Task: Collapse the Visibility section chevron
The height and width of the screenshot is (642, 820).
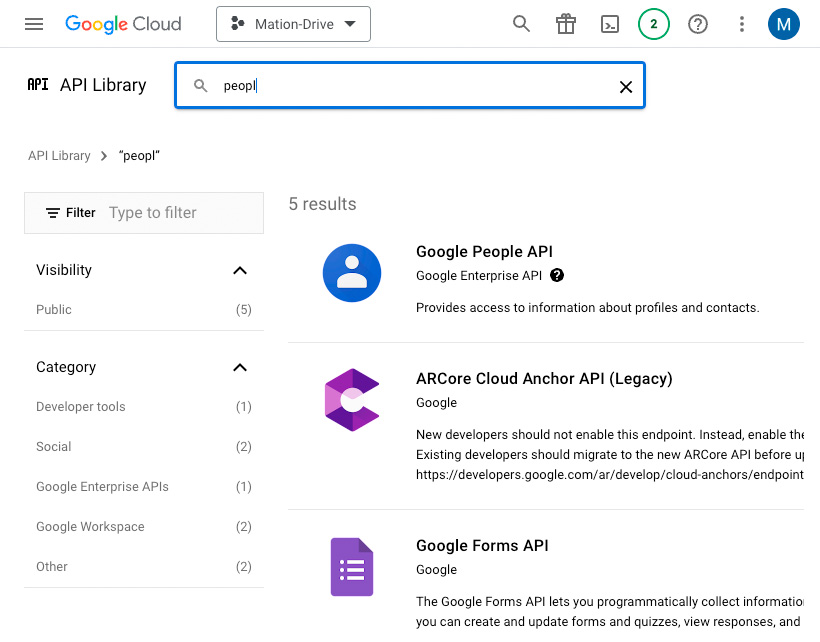Action: (x=240, y=270)
